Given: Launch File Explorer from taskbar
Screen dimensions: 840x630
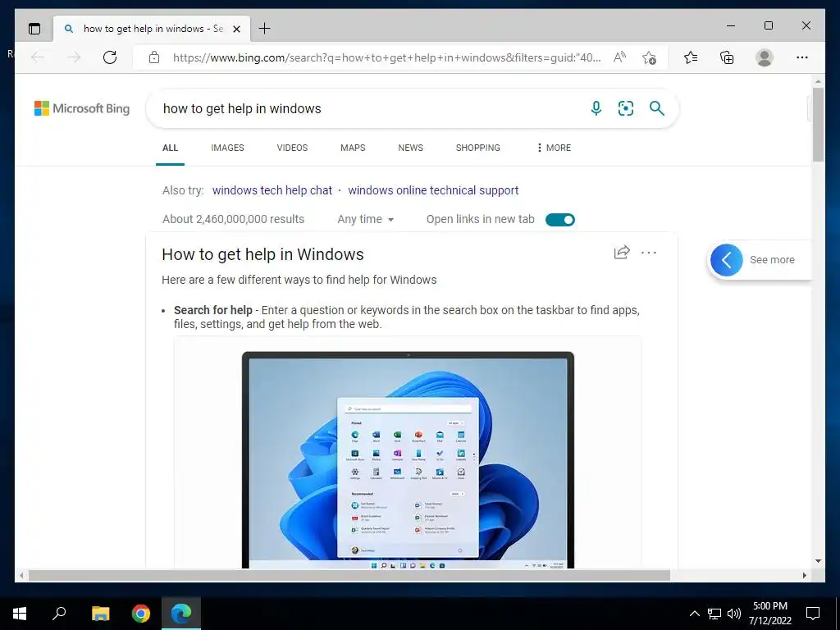Looking at the screenshot, I should (100, 614).
